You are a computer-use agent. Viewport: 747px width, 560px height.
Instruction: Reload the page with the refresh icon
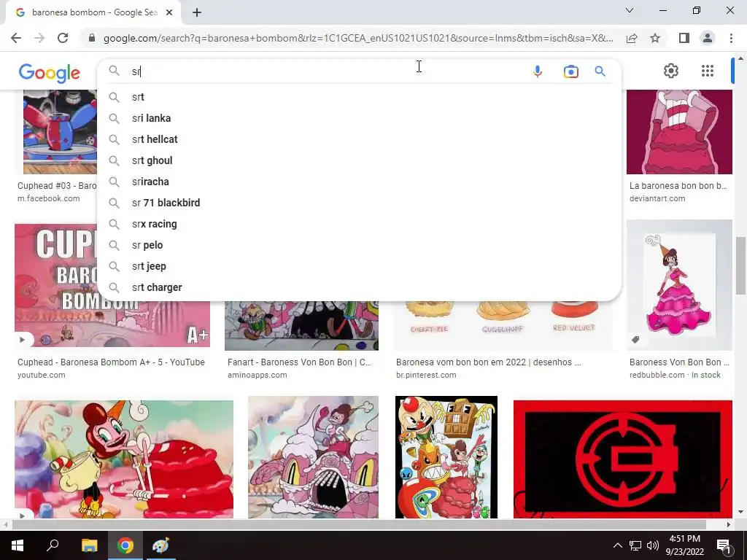point(63,38)
